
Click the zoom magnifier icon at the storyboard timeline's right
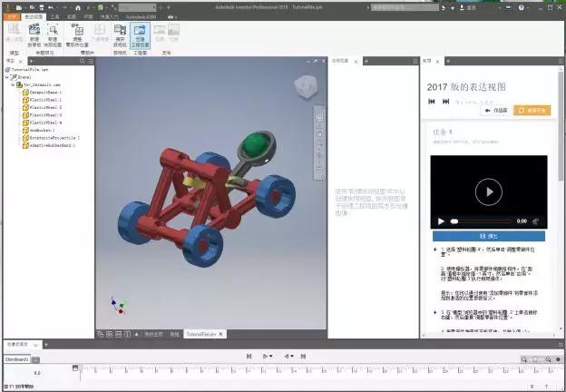[524, 359]
